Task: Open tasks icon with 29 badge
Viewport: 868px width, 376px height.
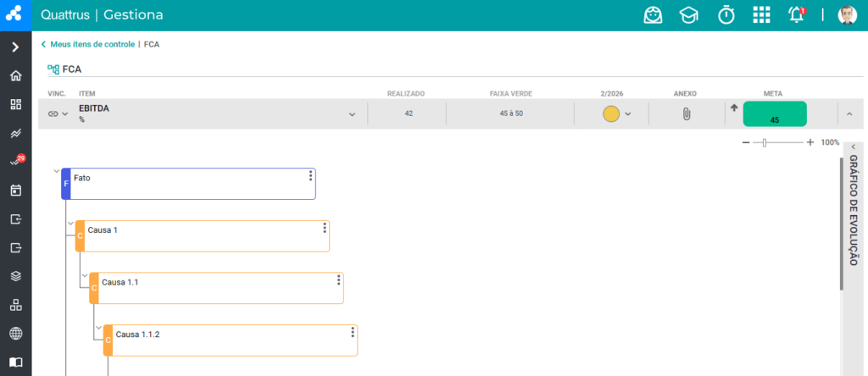Action: click(16, 162)
